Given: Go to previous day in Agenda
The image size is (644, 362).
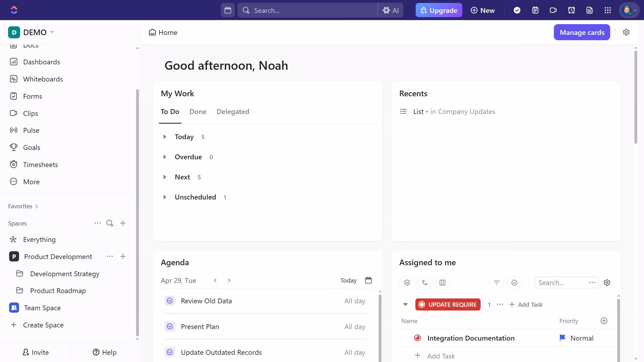Looking at the screenshot, I should click(x=215, y=280).
